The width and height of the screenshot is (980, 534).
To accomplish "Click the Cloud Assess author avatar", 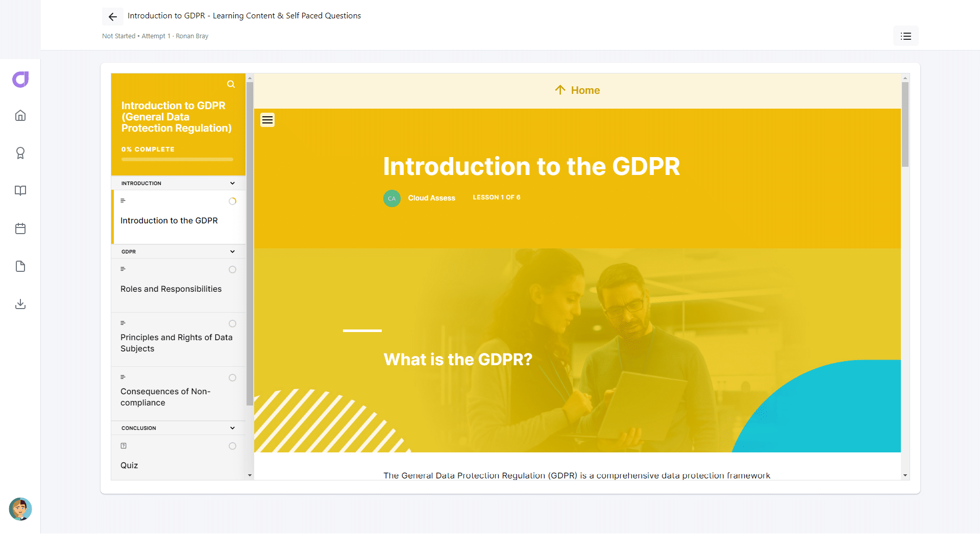I will 392,198.
